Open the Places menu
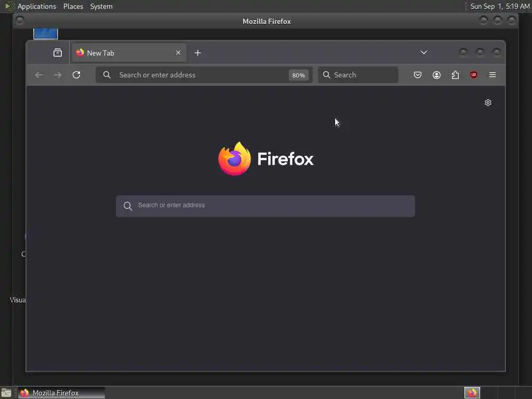 click(73, 6)
